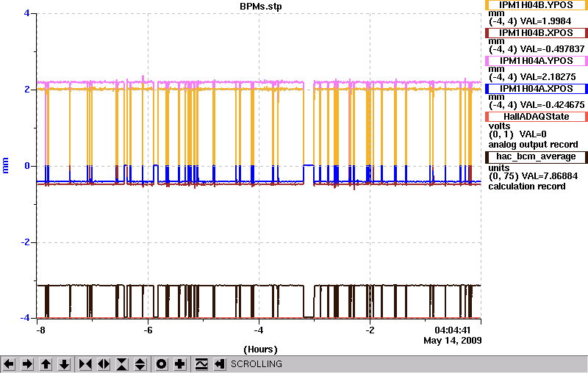Click the -6 tick label on the time axis
The image size is (588, 373).
pos(148,330)
